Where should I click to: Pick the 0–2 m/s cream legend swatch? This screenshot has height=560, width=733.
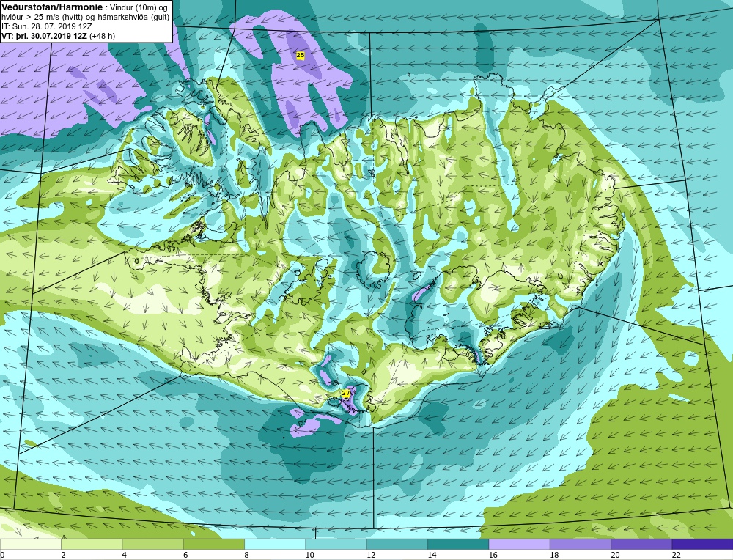30,544
